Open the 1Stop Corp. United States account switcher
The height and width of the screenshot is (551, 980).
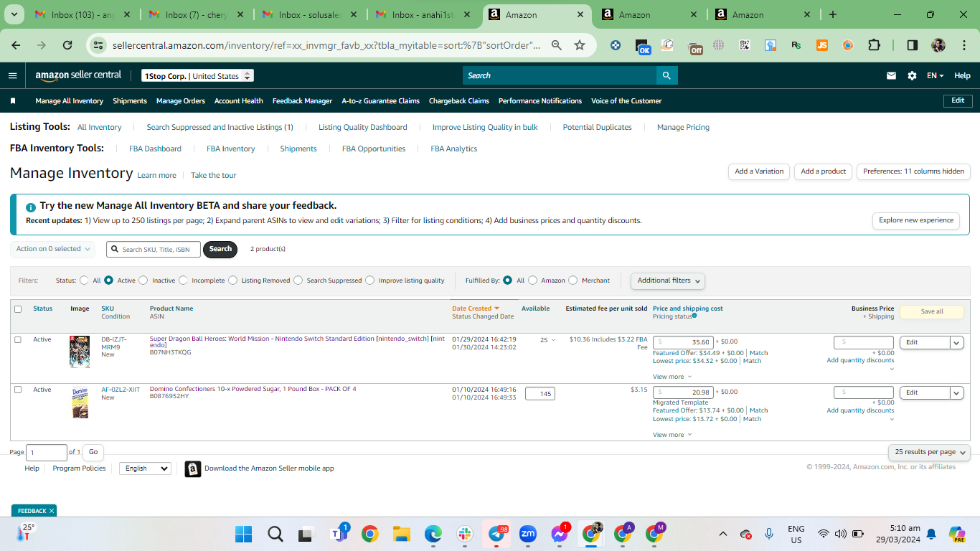(197, 76)
